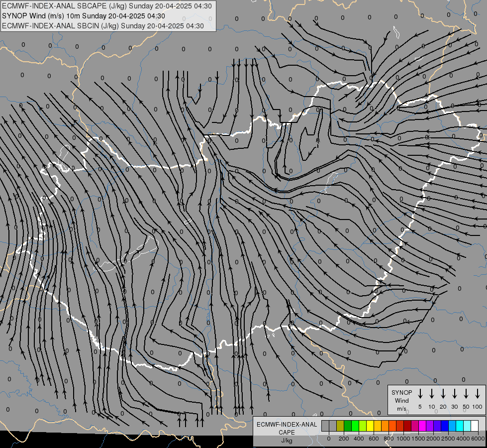487x448 pixels.
Task: Click the amber CAPE legend swatch
Action: (378, 426)
